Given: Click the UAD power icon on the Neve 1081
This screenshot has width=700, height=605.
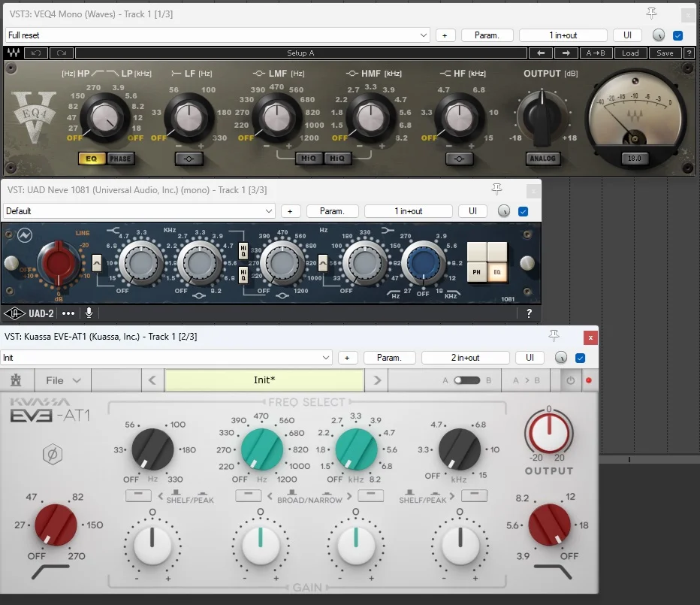Looking at the screenshot, I should [x=25, y=235].
